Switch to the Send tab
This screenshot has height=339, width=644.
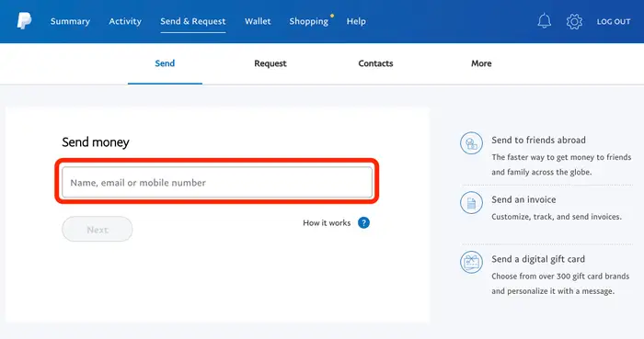pyautogui.click(x=165, y=63)
